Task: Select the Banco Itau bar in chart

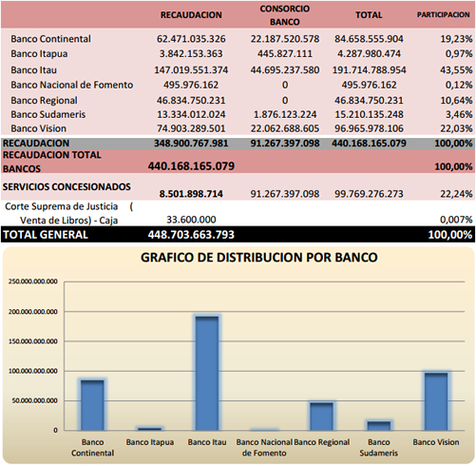Action: click(207, 374)
